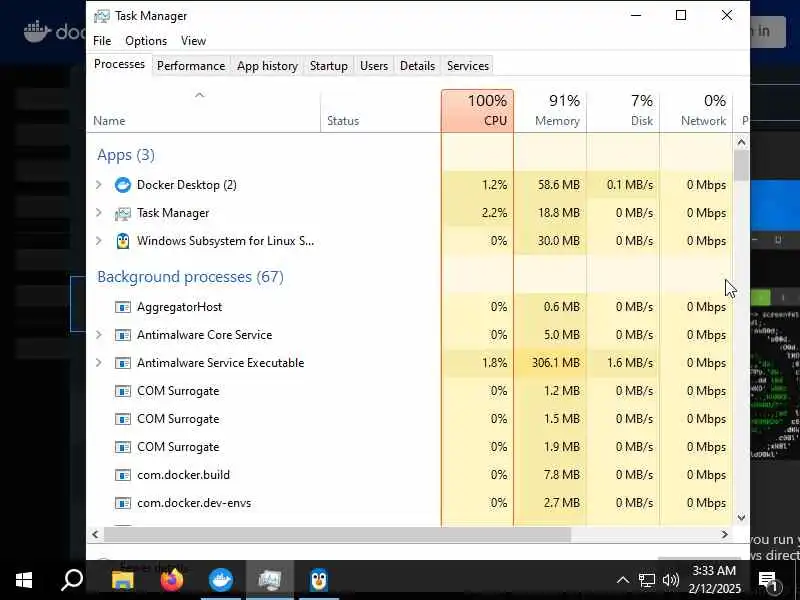Expand the Docker Desktop (2) group
Image resolution: width=800 pixels, height=600 pixels.
point(99,185)
